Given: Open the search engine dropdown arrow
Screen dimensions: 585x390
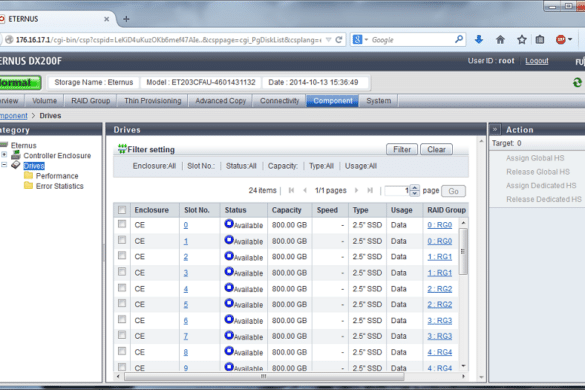Looking at the screenshot, I should click(366, 40).
